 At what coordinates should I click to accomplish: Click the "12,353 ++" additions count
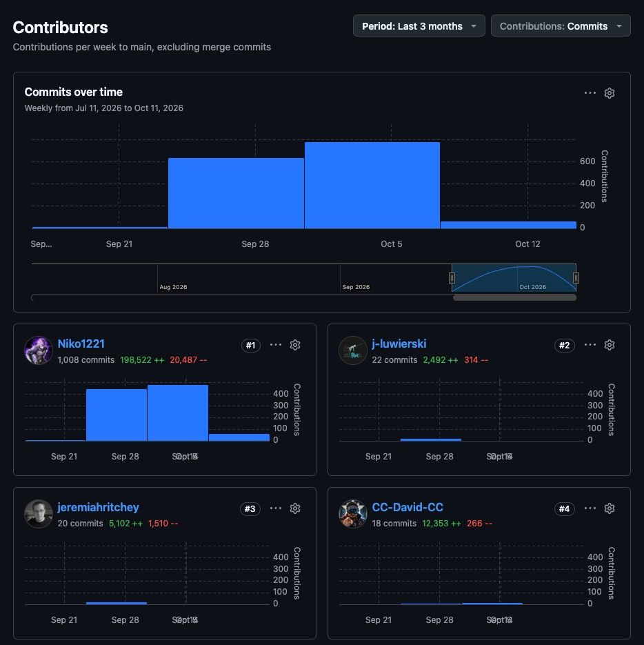point(442,523)
